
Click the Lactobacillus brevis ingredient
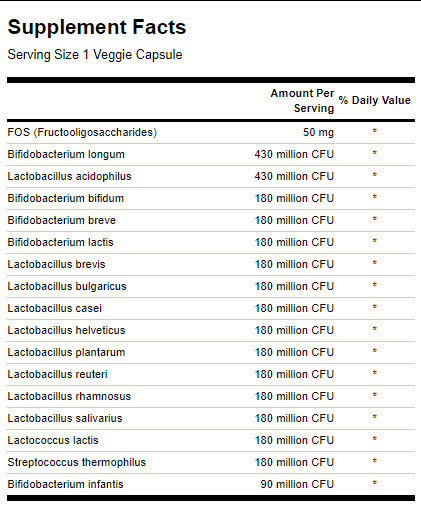(56, 264)
